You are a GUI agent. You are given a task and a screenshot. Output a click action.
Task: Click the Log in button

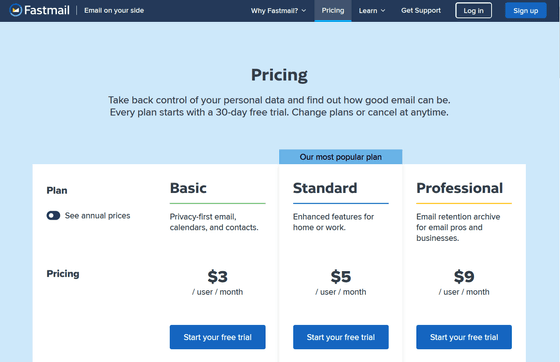(x=473, y=10)
